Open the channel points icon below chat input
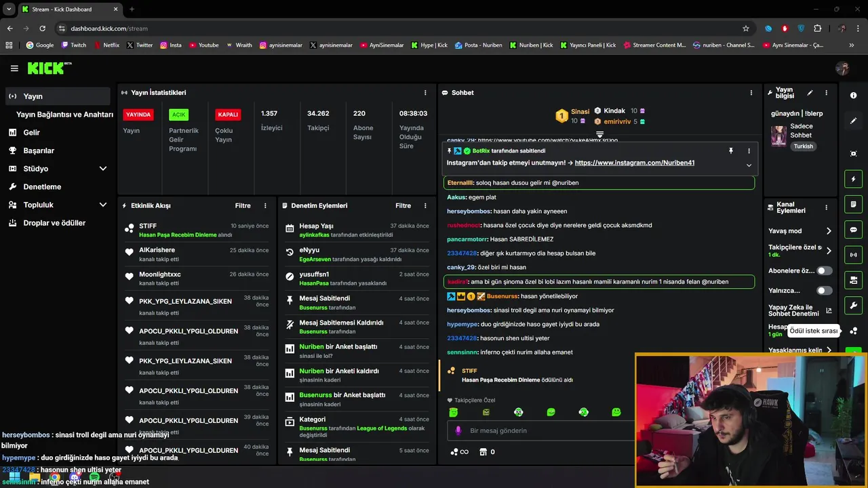The height and width of the screenshot is (488, 868). point(459,452)
